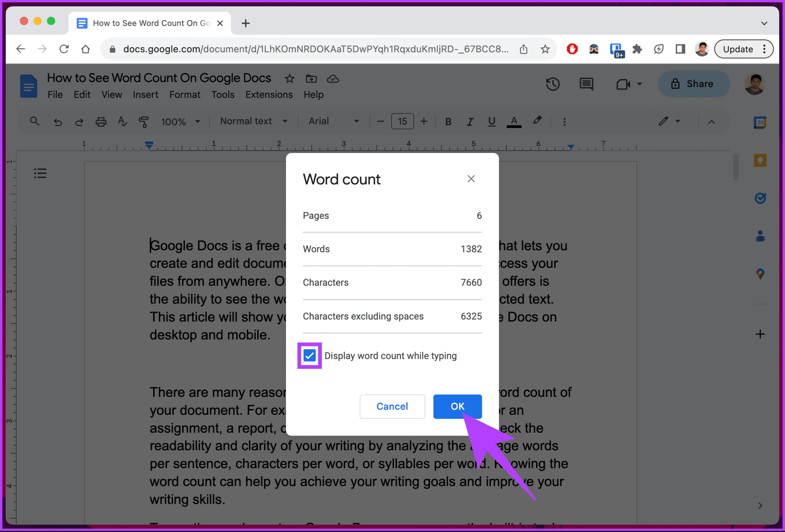Select the paint format roller icon
785x532 pixels.
[143, 122]
